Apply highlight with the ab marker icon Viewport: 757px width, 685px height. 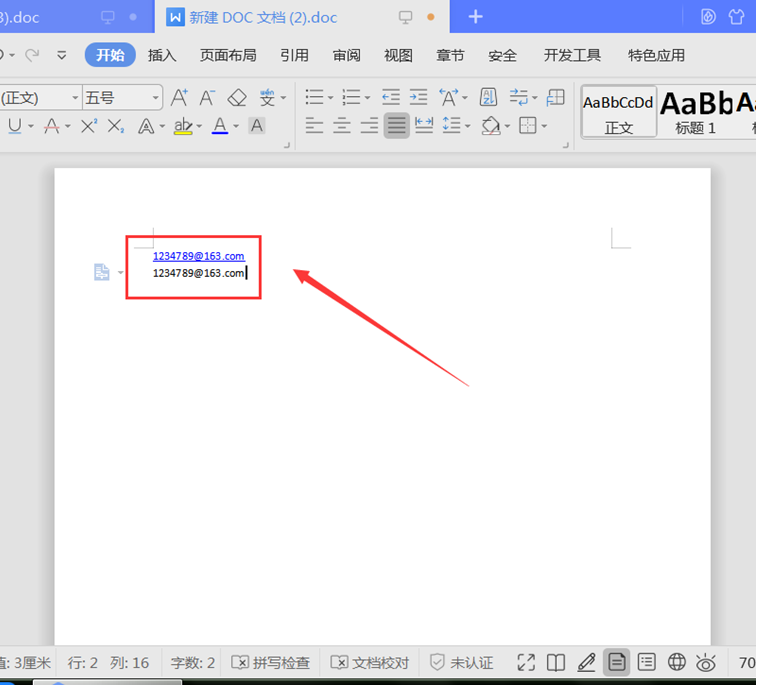click(x=183, y=126)
